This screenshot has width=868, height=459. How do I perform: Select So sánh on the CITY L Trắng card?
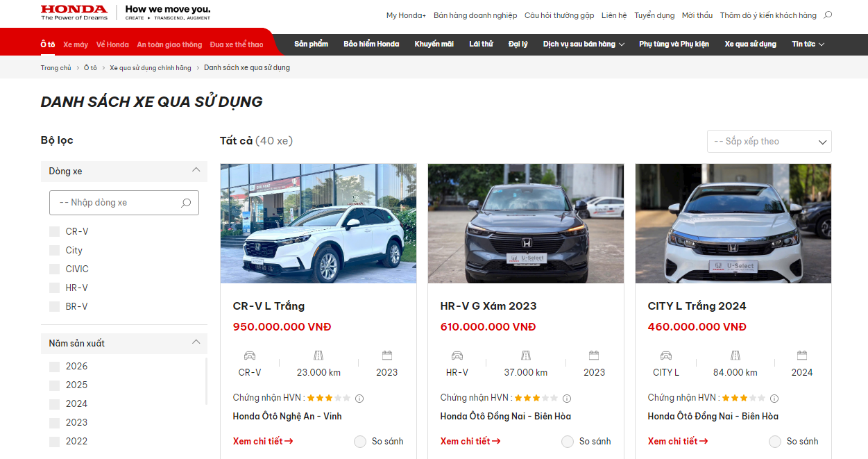coord(775,442)
